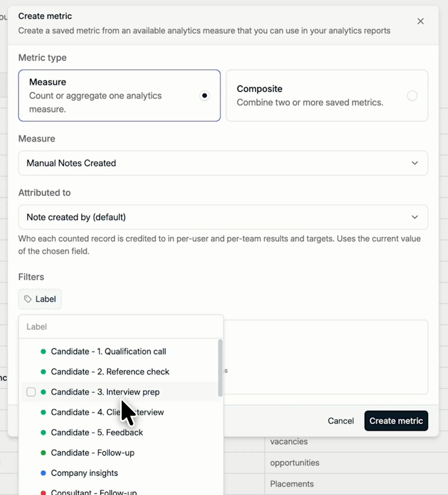Open the Manual Notes Created measure dropdown
The width and height of the screenshot is (448, 495).
(223, 163)
